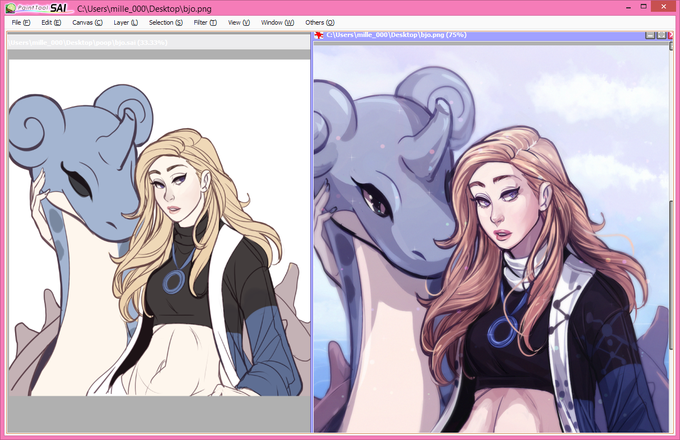Minimize the PaintTool SAI application window

(x=628, y=7)
